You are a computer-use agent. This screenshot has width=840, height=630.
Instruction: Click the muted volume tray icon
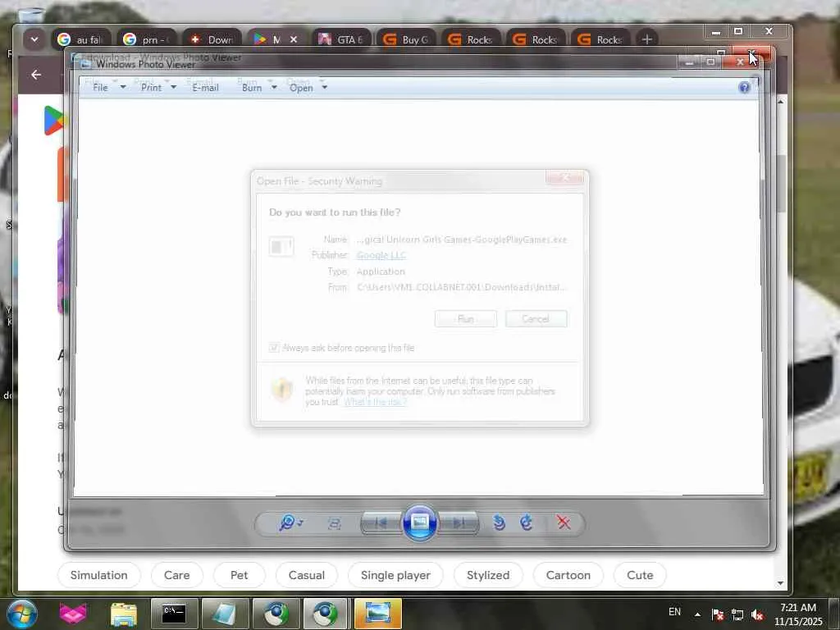tap(757, 614)
